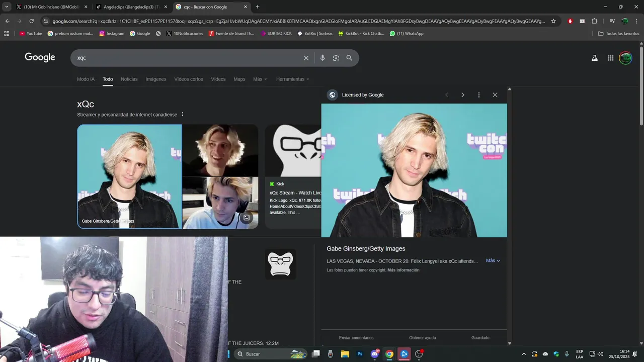Show hidden system tray icons
Viewport: 644px width, 362px height.
[x=524, y=354]
